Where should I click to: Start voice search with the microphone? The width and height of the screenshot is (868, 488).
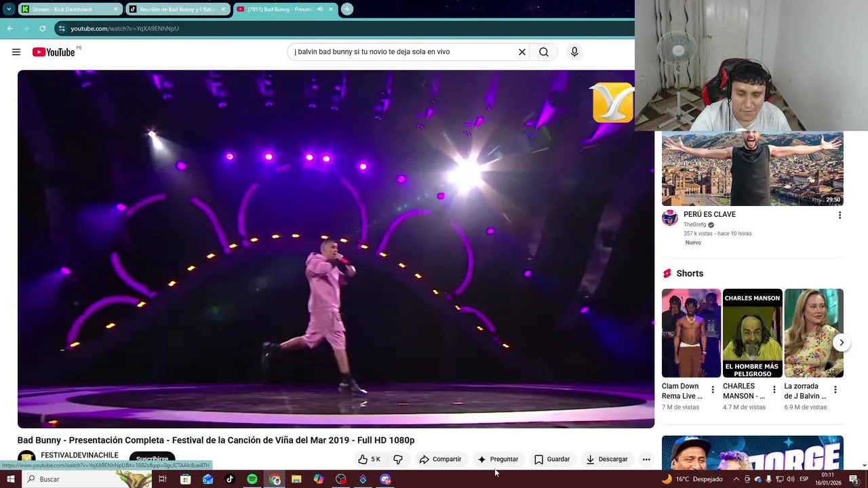(x=574, y=52)
